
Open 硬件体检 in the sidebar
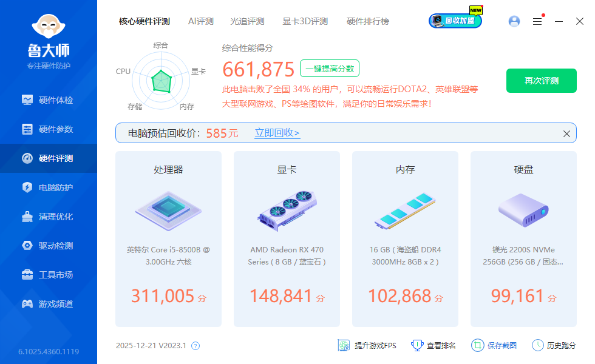[x=49, y=100]
